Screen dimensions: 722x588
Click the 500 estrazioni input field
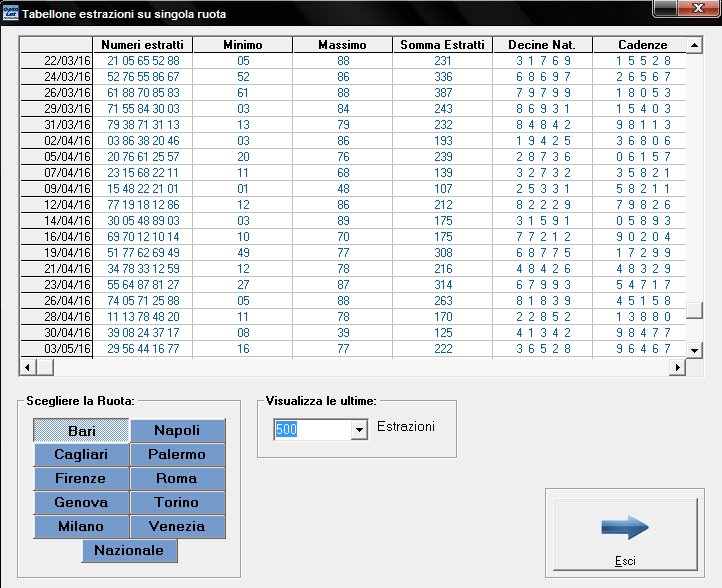[312, 430]
